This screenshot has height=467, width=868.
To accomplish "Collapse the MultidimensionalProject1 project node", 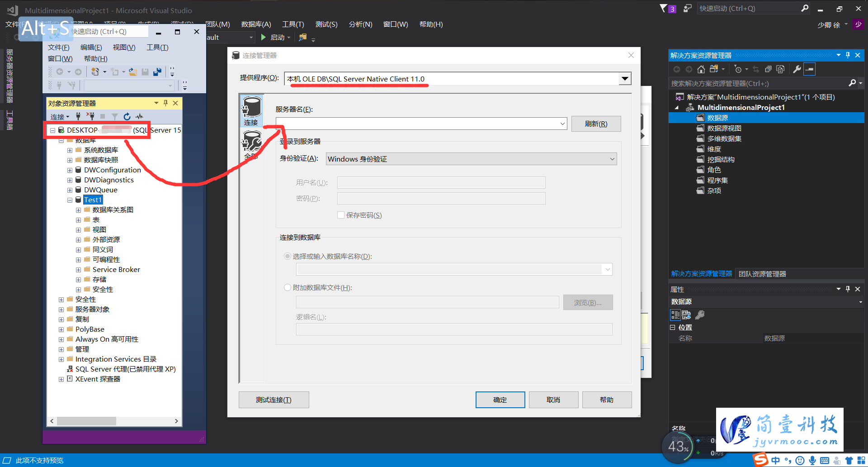I will pos(677,108).
